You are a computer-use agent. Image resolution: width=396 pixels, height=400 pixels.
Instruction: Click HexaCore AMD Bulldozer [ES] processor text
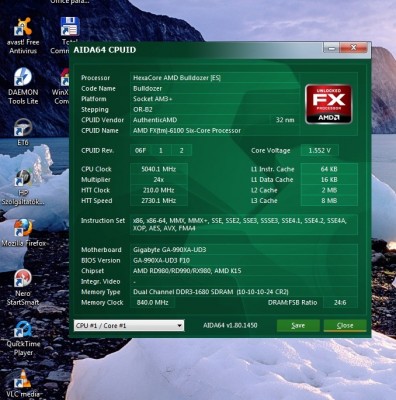tap(177, 78)
